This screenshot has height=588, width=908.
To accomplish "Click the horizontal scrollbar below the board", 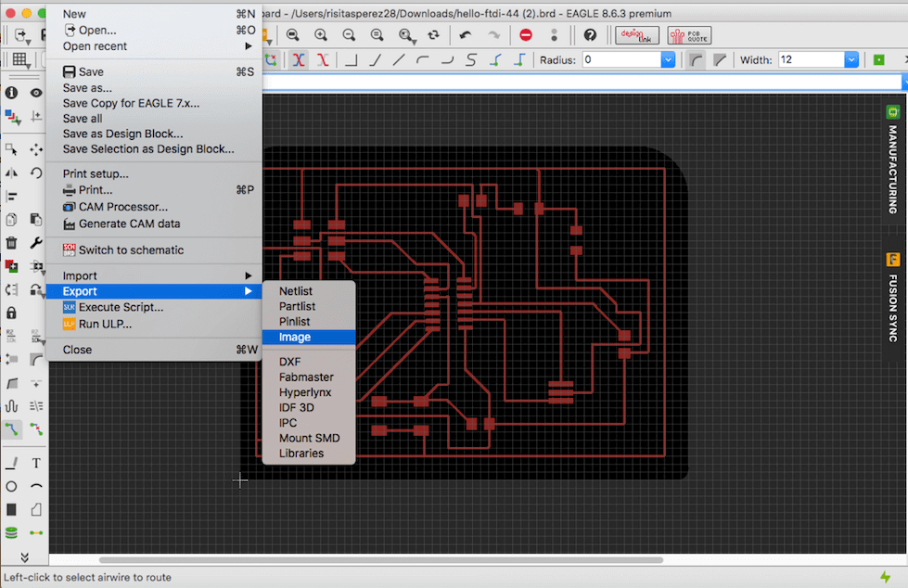I will click(380, 560).
